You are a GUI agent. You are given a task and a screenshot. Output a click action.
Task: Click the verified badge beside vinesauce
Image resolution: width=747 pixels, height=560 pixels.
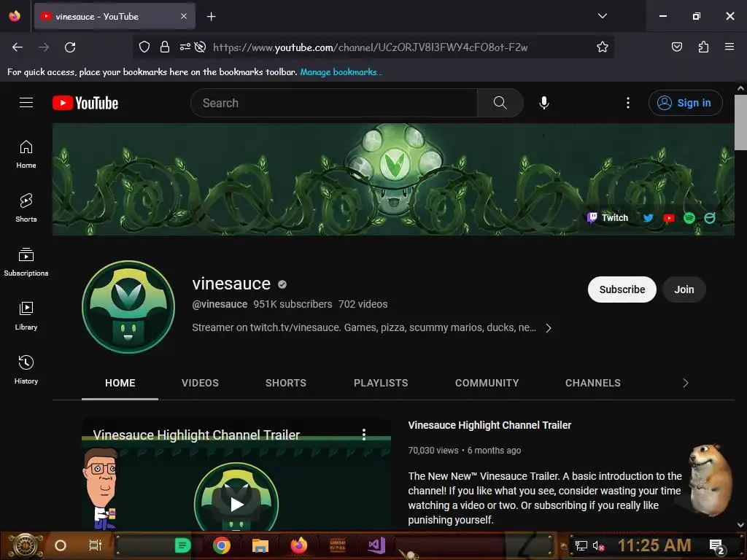(282, 284)
